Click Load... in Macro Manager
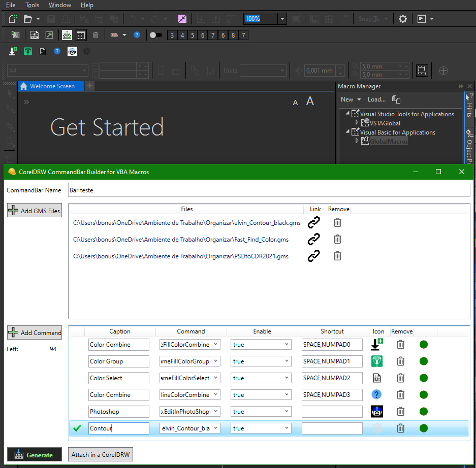Viewport: 476px width, 468px height. [x=376, y=99]
